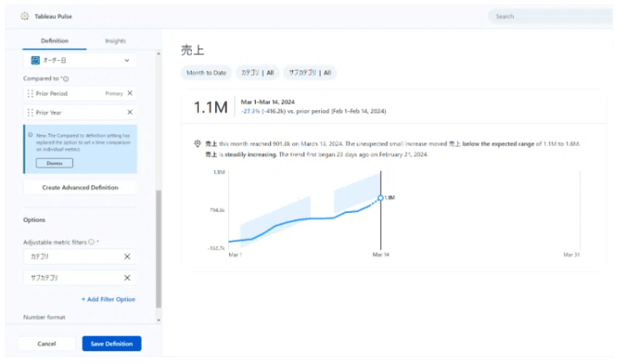The width and height of the screenshot is (631, 364).
Task: Click the Add Filter Option link
Action: (108, 299)
